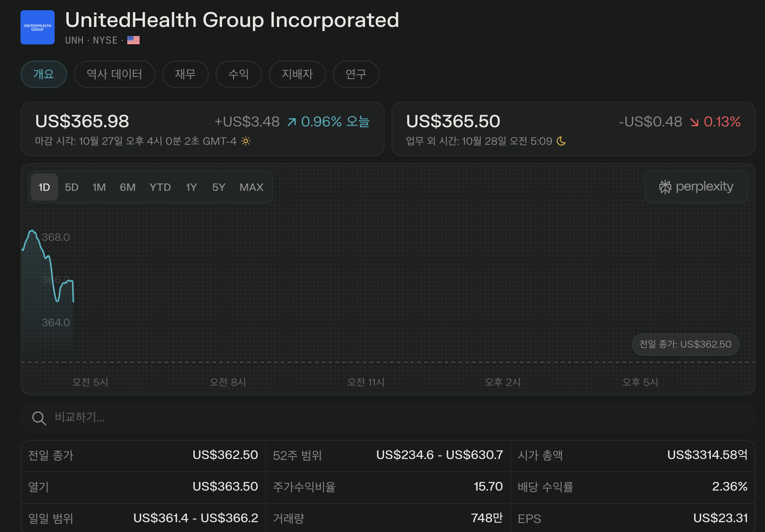This screenshot has height=532, width=765.
Task: Click the -US$0.48 change value
Action: click(x=651, y=122)
